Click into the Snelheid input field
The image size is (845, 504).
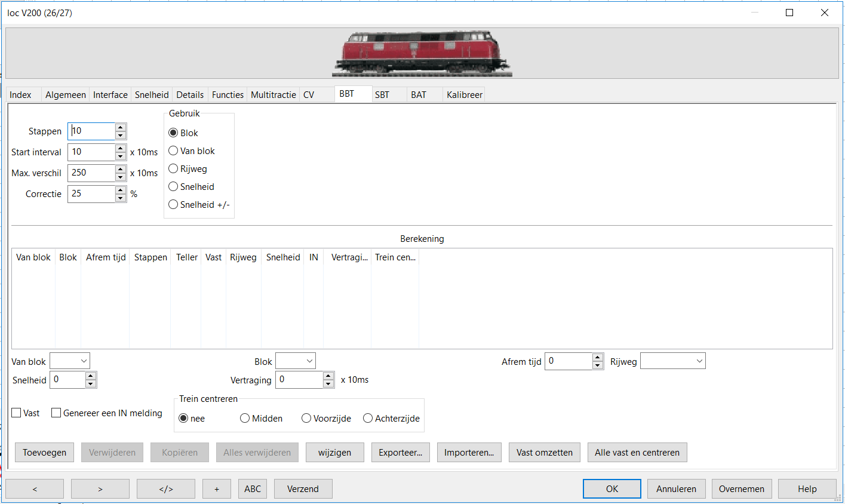(x=69, y=380)
